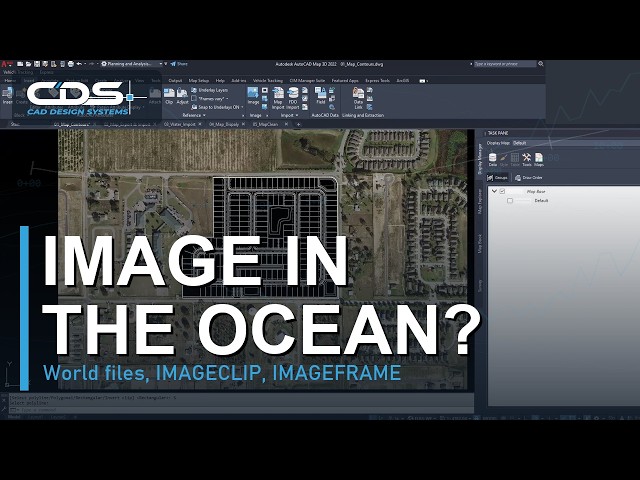Click the Save icon in quick access toolbar

[37, 64]
